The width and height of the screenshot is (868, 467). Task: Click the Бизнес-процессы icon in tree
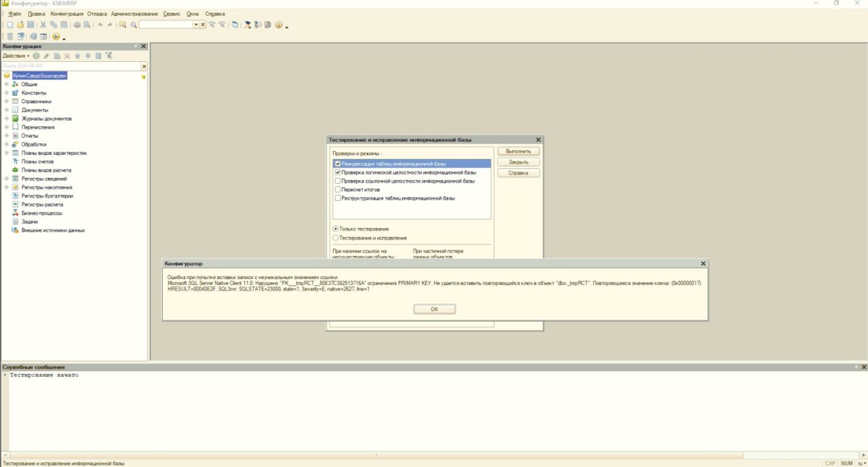click(15, 213)
